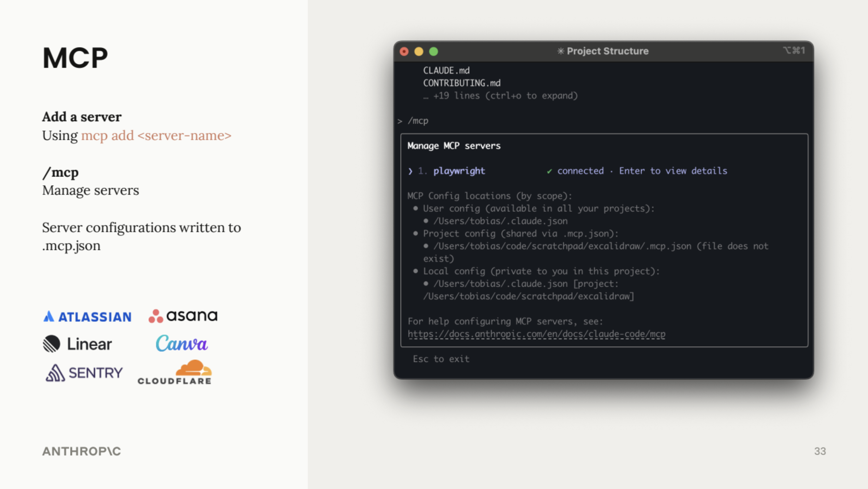Viewport: 868px width, 489px height.
Task: Click 'mcp add <server-name>' command text
Action: (156, 136)
